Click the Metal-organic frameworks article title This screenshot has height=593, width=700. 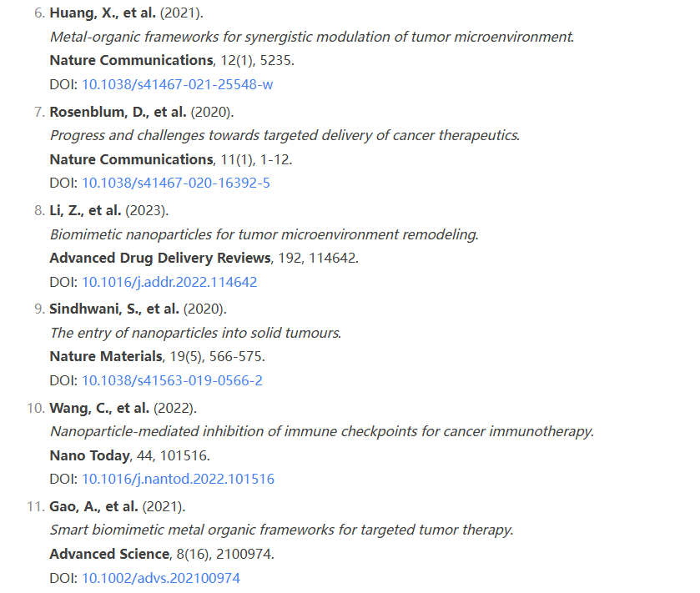tap(312, 37)
